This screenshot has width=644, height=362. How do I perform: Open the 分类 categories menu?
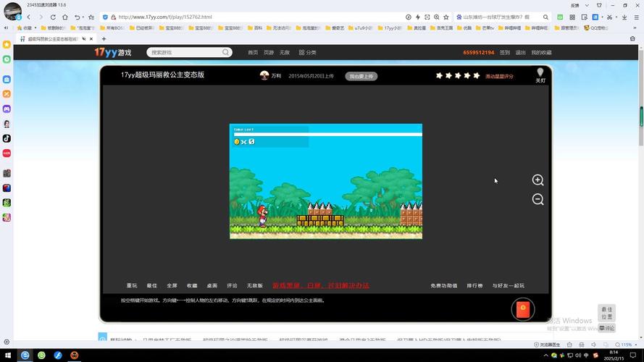tap(308, 53)
